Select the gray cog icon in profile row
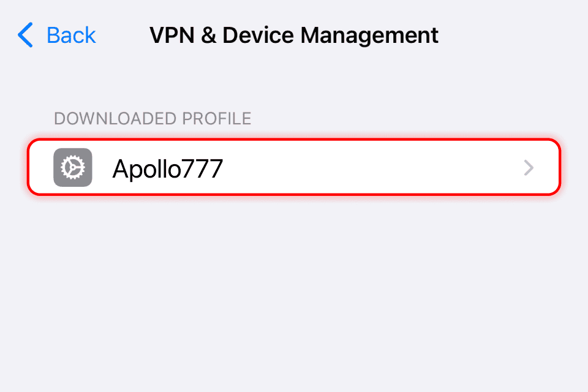 [73, 167]
